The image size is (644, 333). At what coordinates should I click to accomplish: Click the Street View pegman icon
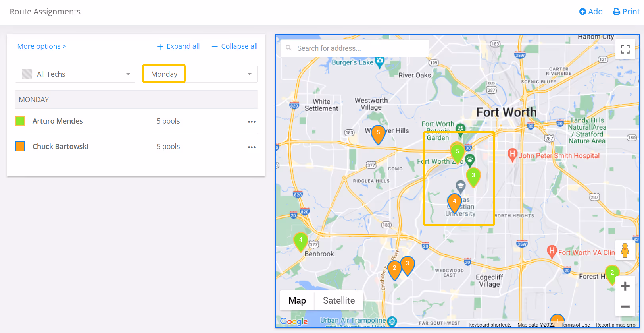[625, 250]
